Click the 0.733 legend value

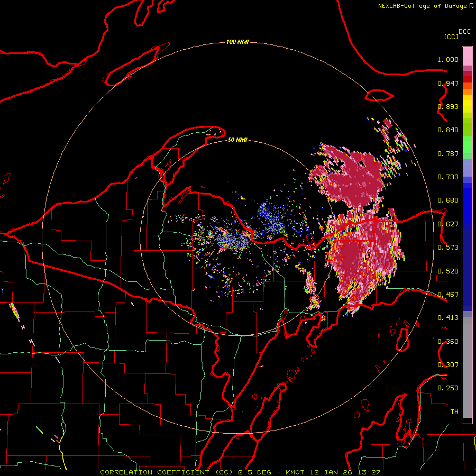[448, 177]
